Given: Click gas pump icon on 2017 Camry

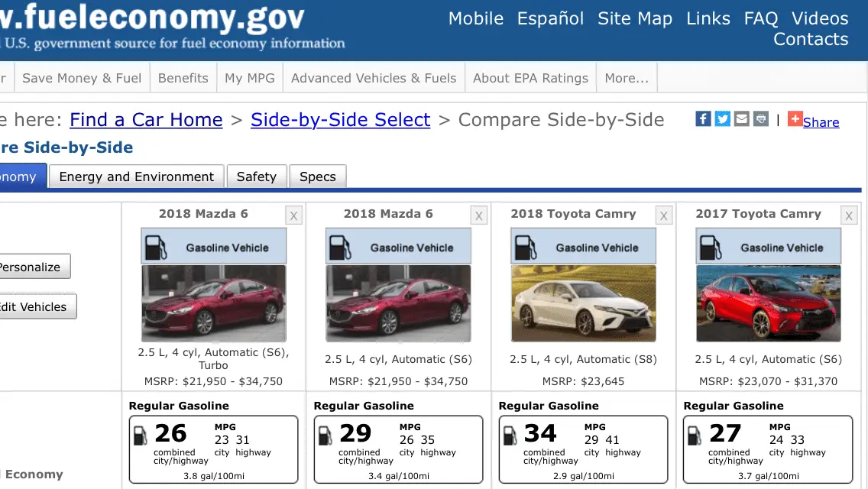Looking at the screenshot, I should 711,248.
